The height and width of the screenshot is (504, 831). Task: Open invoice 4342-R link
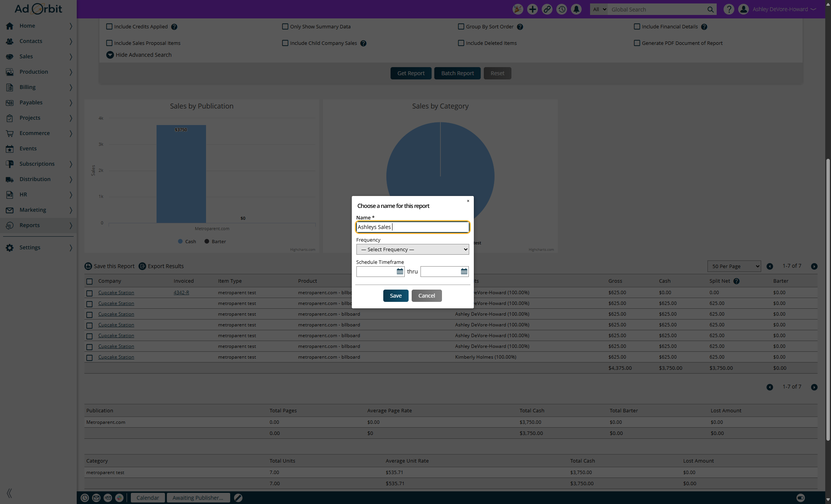tap(181, 293)
